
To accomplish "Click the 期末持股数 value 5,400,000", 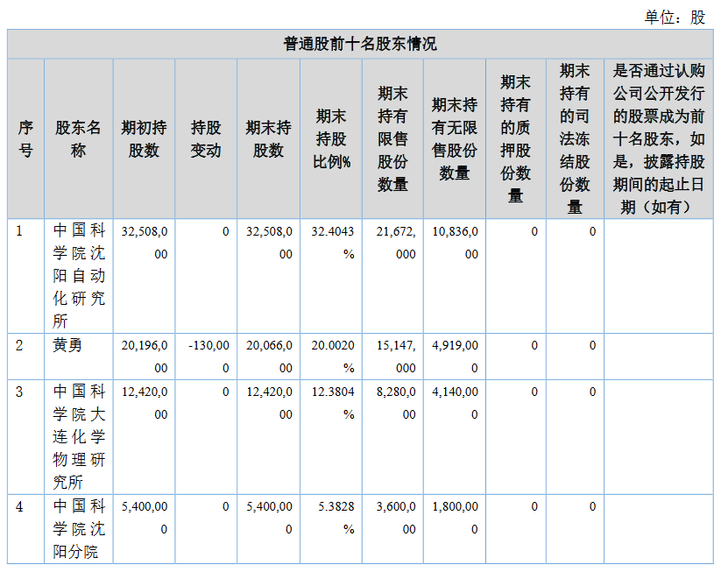I will [x=269, y=518].
